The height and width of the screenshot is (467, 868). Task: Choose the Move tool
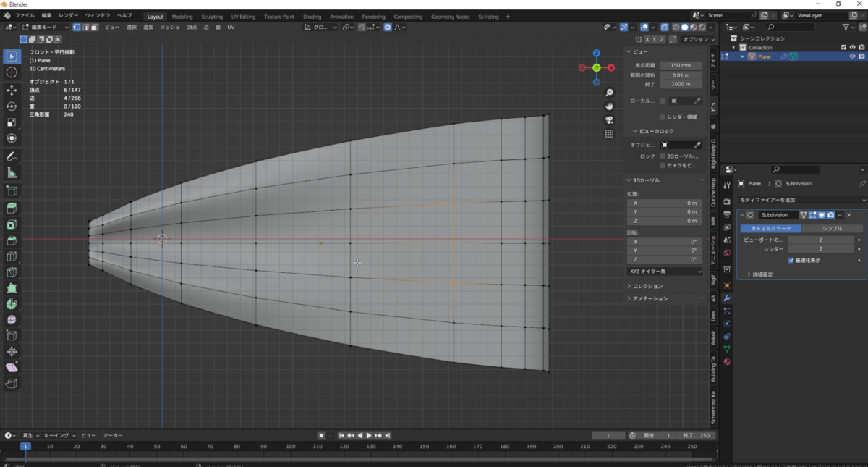[x=12, y=91]
